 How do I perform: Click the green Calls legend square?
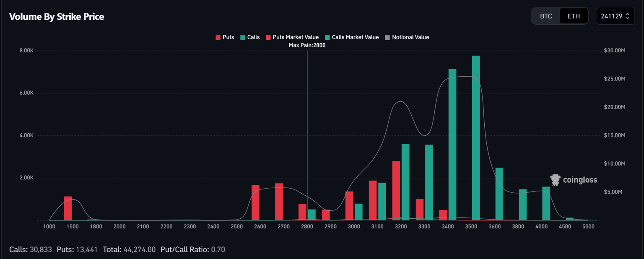[244, 37]
